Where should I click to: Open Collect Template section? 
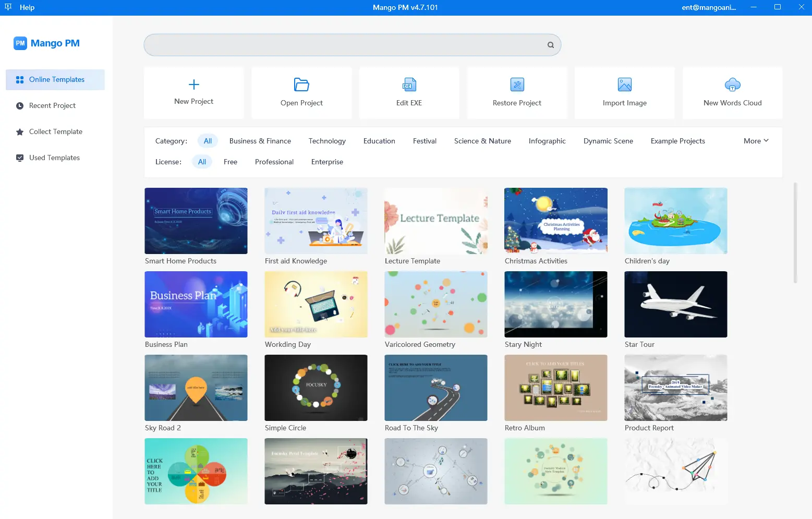pyautogui.click(x=55, y=131)
